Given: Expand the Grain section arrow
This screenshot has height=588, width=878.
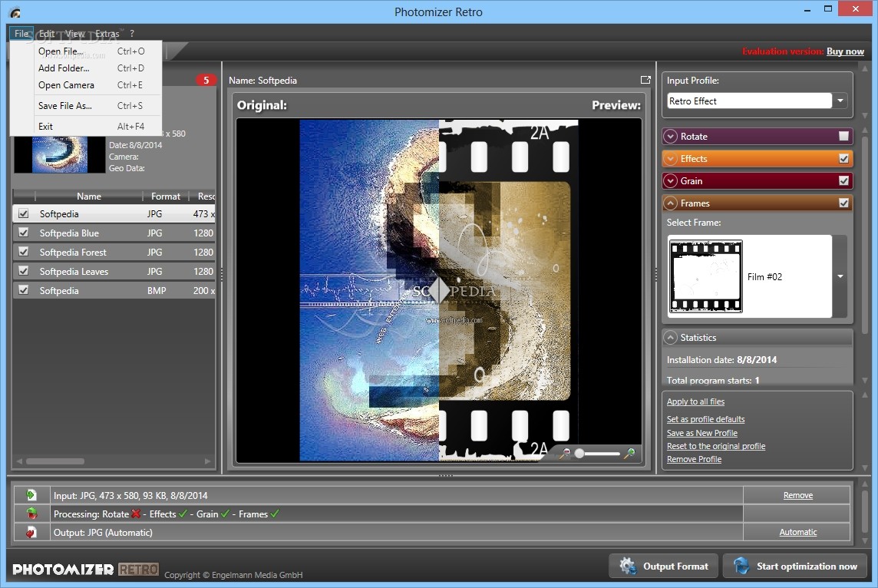Looking at the screenshot, I should point(670,181).
